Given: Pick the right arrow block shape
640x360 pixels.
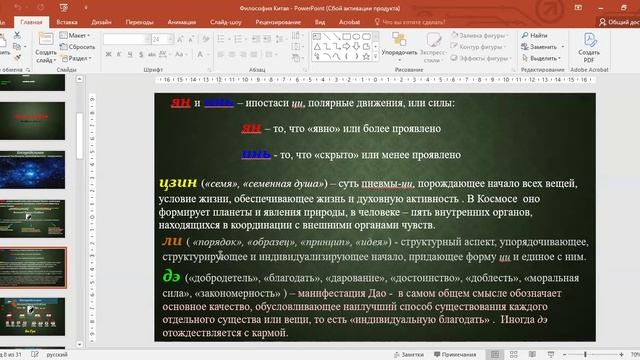Looking at the screenshot, I should click(x=347, y=47).
